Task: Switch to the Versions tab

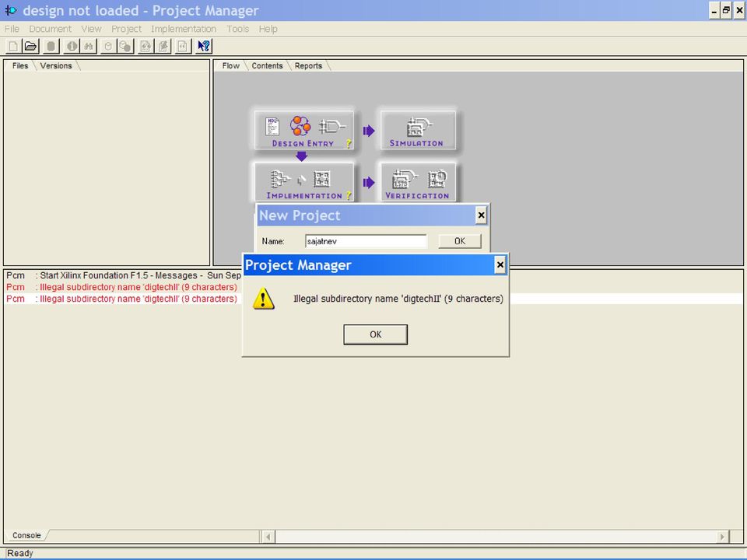Action: coord(56,65)
